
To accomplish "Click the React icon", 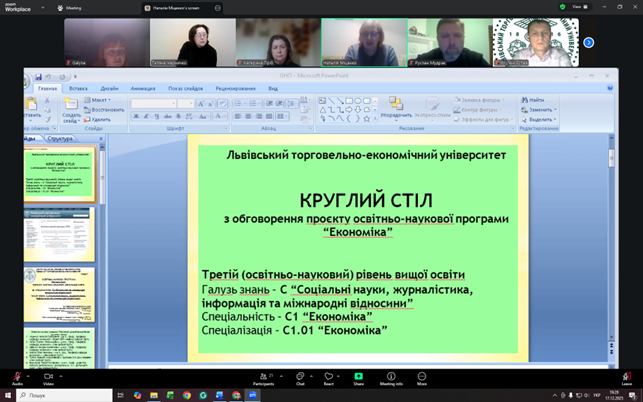I will (328, 376).
